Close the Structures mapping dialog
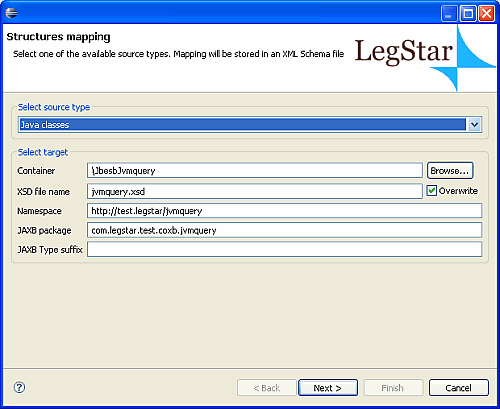 487,14
